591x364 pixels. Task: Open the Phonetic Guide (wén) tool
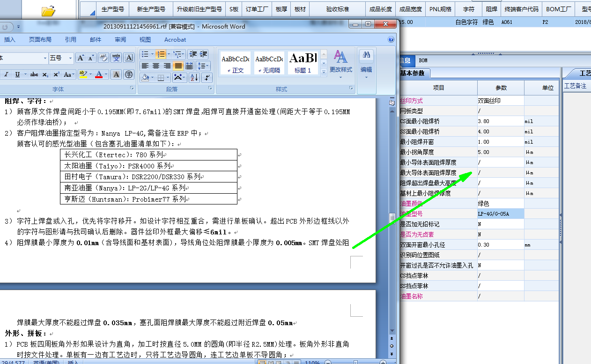tap(116, 58)
